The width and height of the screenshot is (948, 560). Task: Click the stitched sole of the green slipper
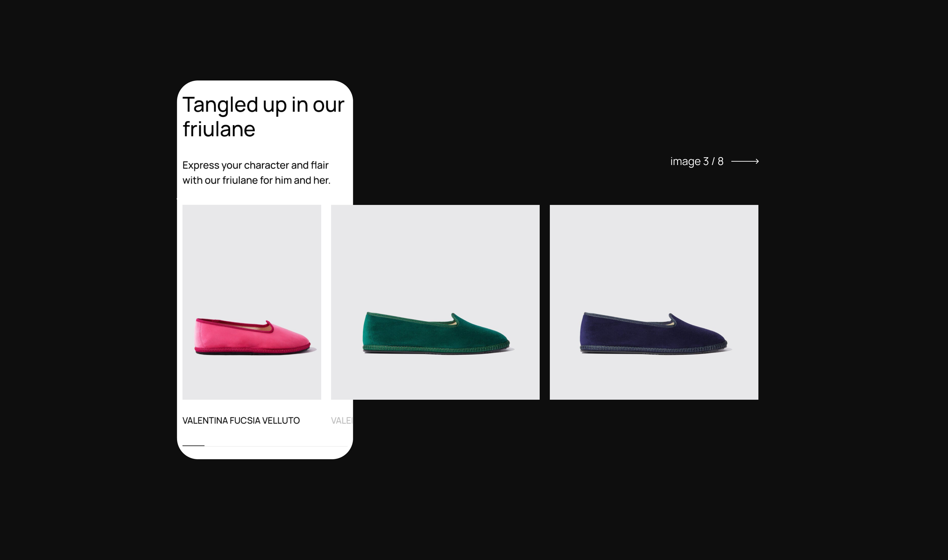434,349
